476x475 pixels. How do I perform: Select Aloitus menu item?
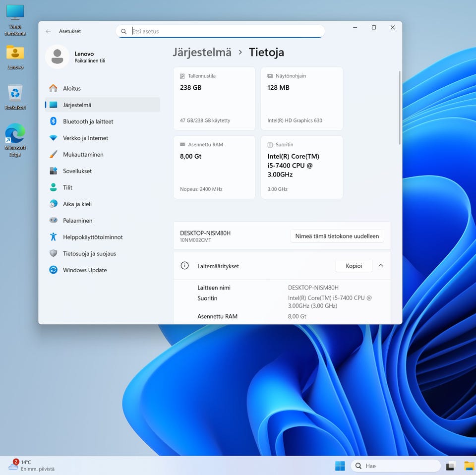pyautogui.click(x=102, y=88)
